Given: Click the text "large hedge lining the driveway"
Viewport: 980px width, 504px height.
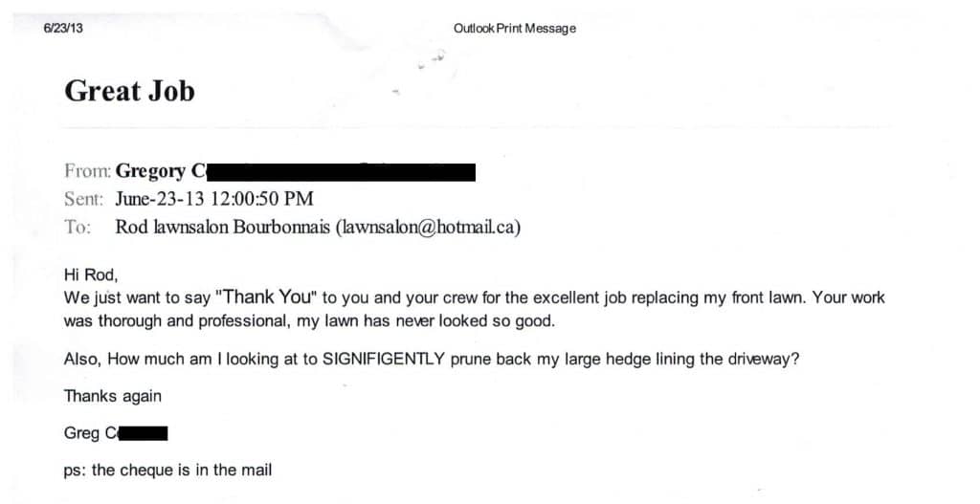Looking at the screenshot, I should tap(681, 361).
